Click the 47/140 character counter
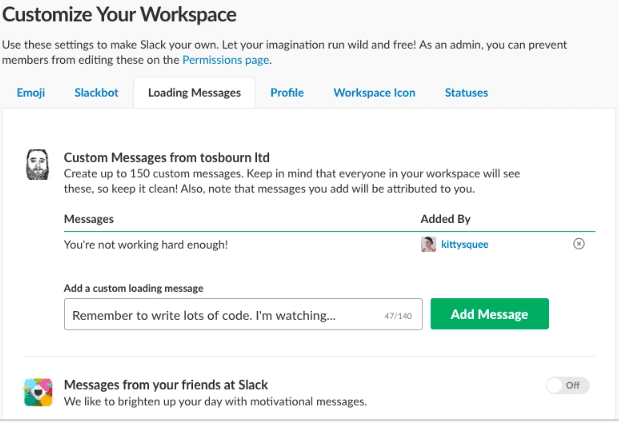619x422 pixels. (x=398, y=315)
